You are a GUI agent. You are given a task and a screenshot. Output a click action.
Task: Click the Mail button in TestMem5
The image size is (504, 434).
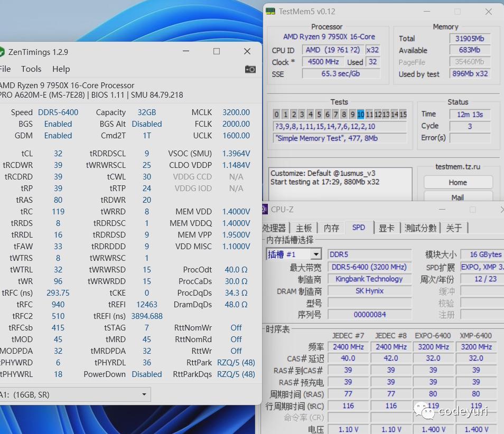[458, 196]
